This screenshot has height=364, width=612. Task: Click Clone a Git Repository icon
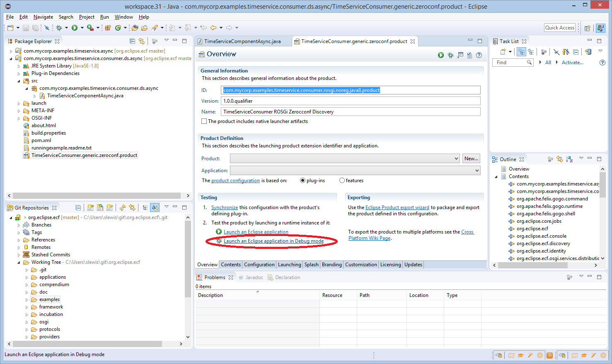100,207
